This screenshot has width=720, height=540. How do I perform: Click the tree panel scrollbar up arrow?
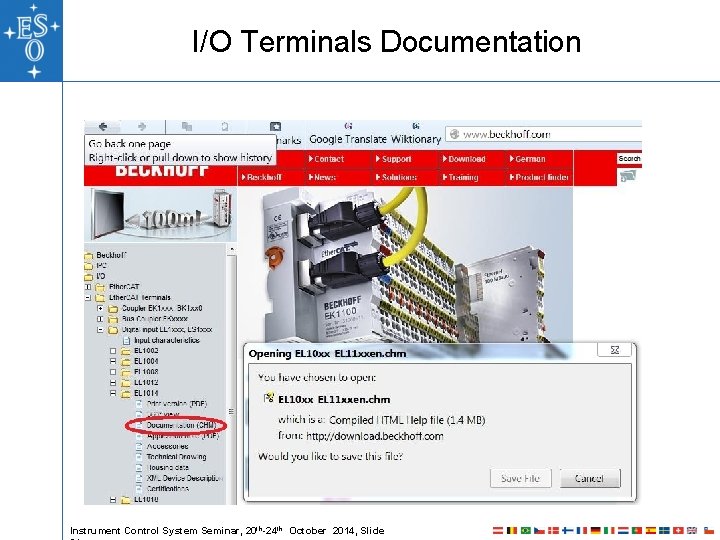pyautogui.click(x=232, y=249)
